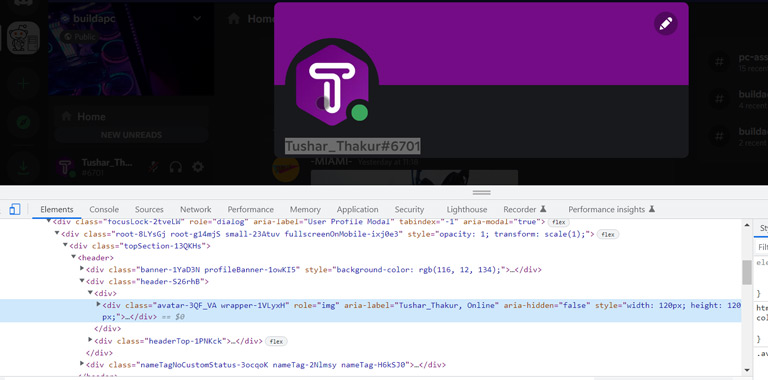Open the Performance insights tab
The height and width of the screenshot is (380, 768).
(x=611, y=209)
